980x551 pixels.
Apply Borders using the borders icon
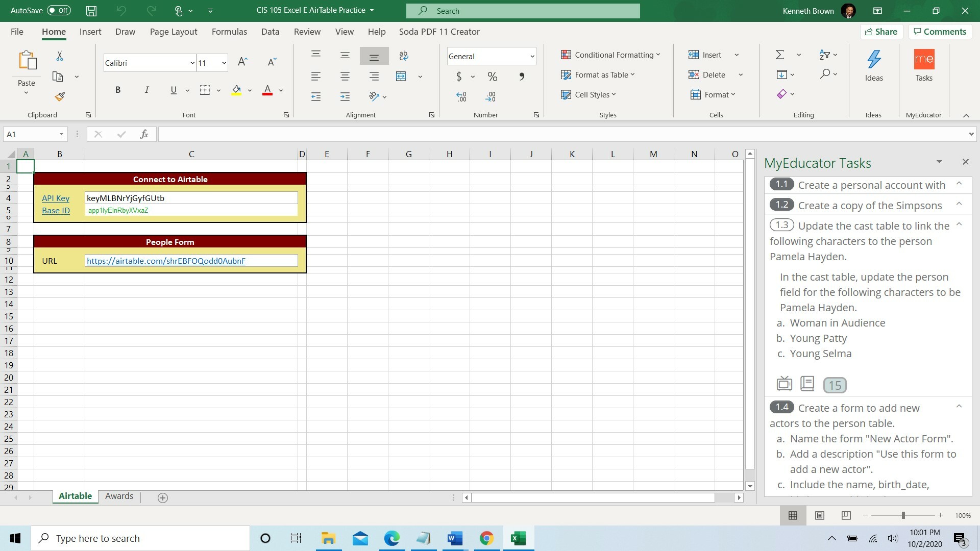click(x=205, y=90)
